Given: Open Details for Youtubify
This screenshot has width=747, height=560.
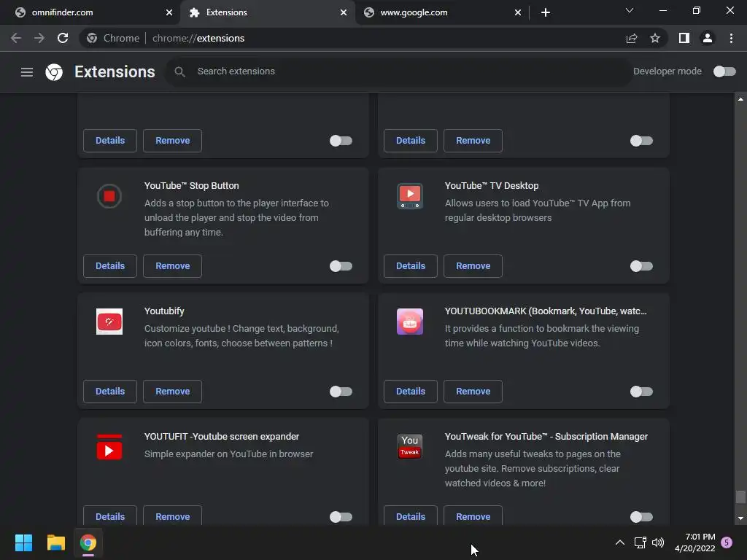Looking at the screenshot, I should tap(110, 392).
